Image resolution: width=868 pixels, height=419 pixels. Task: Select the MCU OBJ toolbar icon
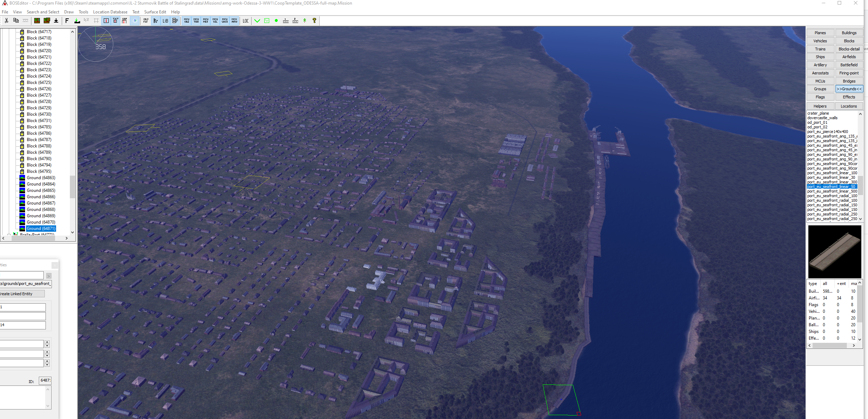pyautogui.click(x=186, y=20)
